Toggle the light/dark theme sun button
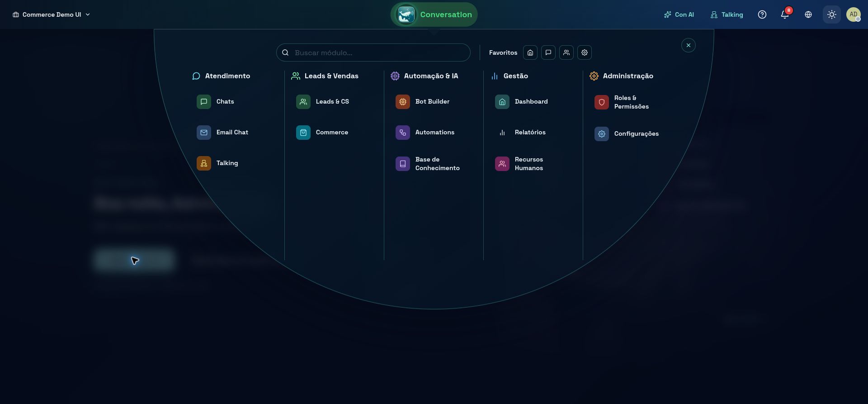Viewport: 868px width, 404px height. (x=832, y=14)
